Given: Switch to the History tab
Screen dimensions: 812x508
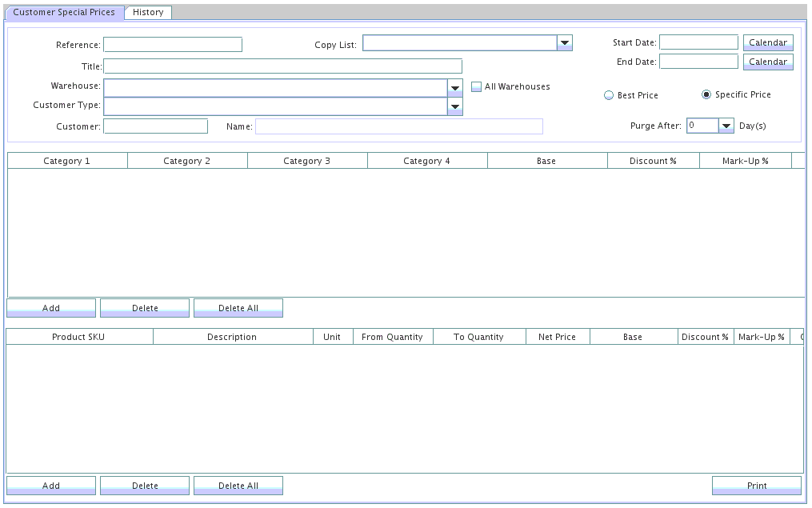Looking at the screenshot, I should pyautogui.click(x=148, y=13).
